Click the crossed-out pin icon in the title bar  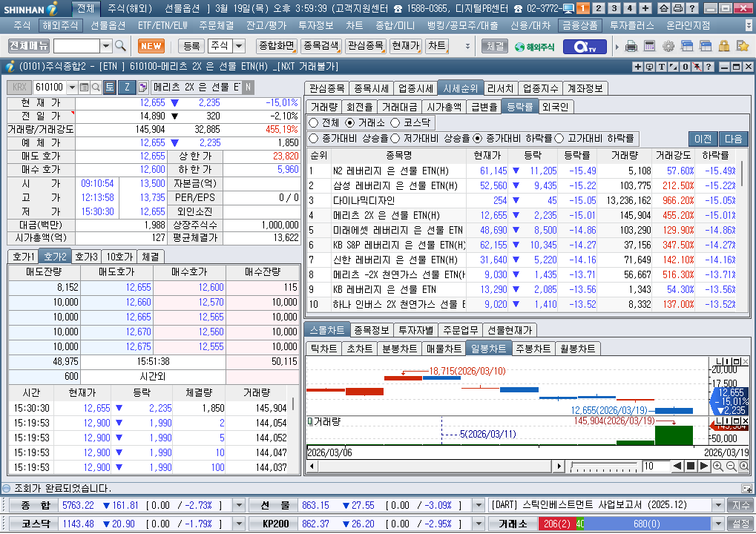pos(697,67)
